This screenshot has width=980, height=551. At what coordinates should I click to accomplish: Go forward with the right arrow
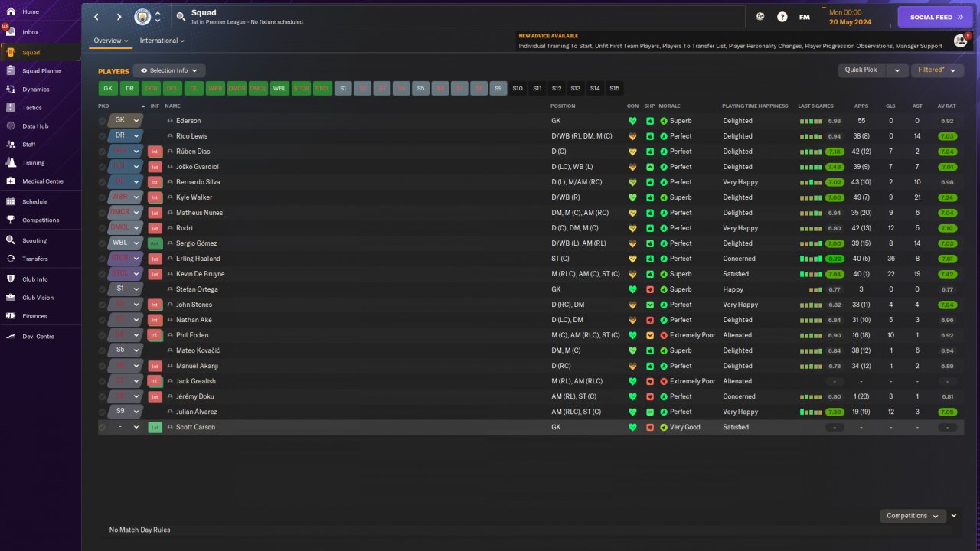coord(119,17)
